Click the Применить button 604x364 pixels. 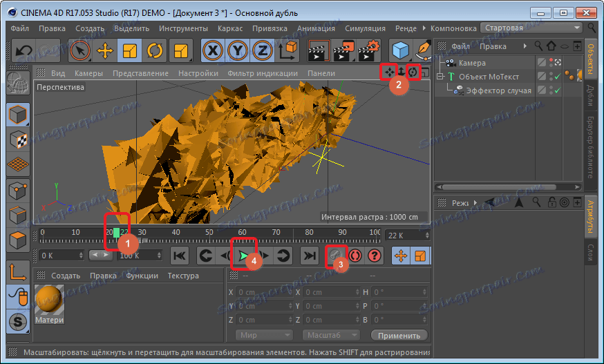(399, 336)
